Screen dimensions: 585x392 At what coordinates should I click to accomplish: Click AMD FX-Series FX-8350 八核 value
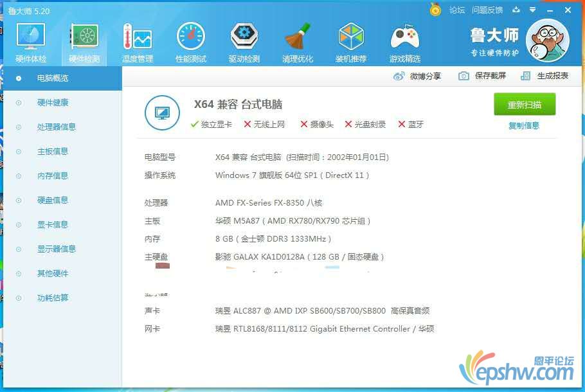click(x=269, y=203)
